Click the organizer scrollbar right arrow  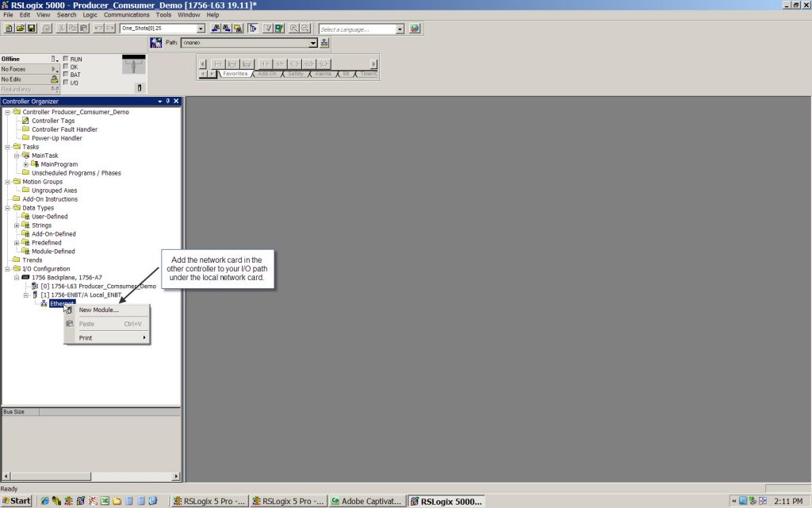[176, 476]
